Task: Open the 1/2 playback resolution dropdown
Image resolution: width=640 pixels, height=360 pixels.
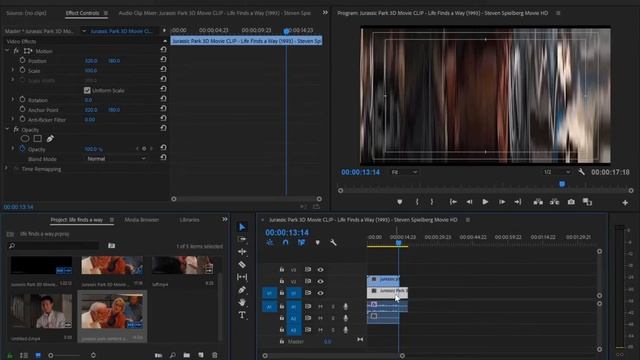Action: (x=556, y=172)
